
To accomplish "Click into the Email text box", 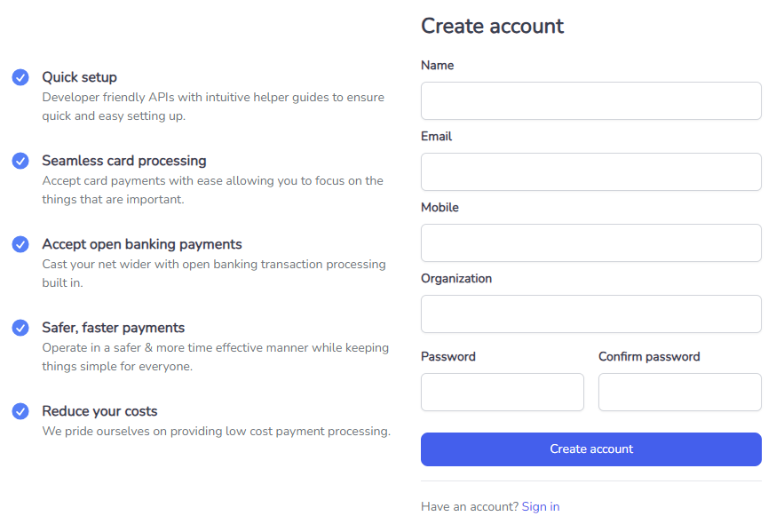I will (x=591, y=172).
